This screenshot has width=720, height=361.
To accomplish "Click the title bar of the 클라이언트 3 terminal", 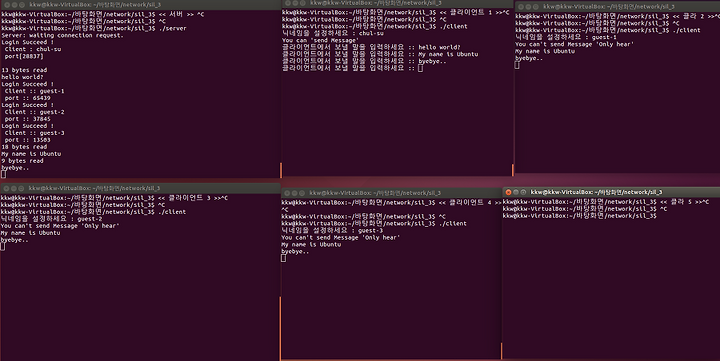I will click(x=141, y=188).
